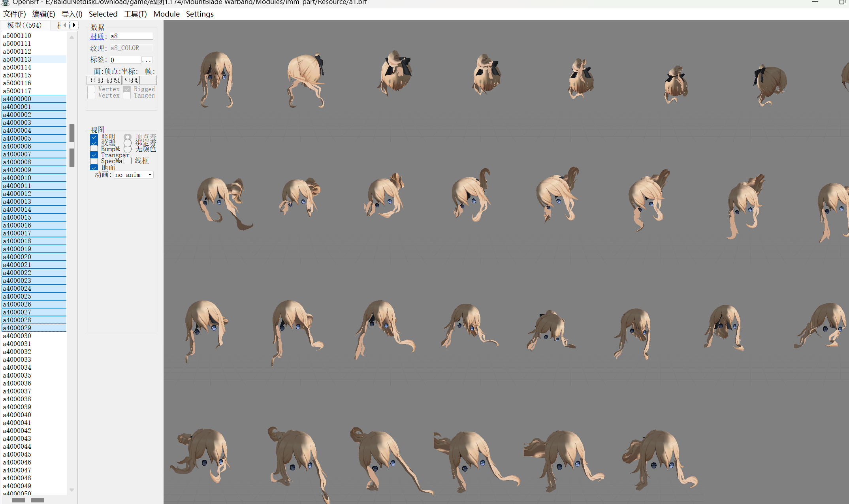849x504 pixels.
Task: Open the Settings menu
Action: point(200,14)
